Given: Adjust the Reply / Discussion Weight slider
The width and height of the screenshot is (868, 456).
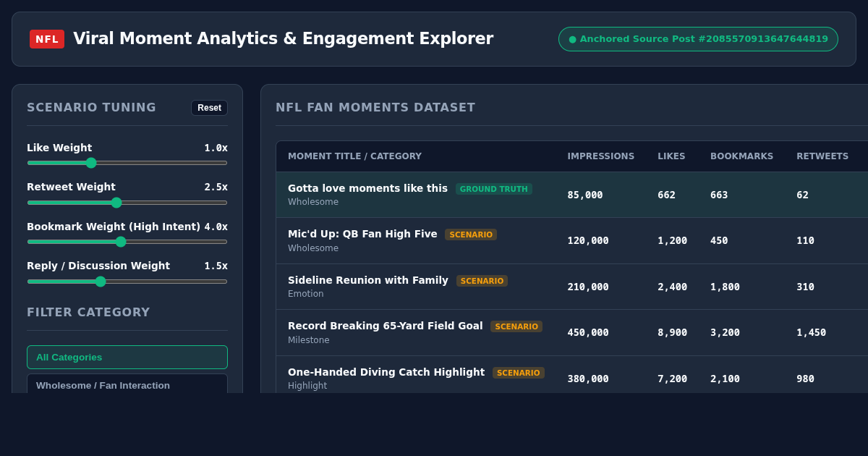Looking at the screenshot, I should tap(127, 282).
